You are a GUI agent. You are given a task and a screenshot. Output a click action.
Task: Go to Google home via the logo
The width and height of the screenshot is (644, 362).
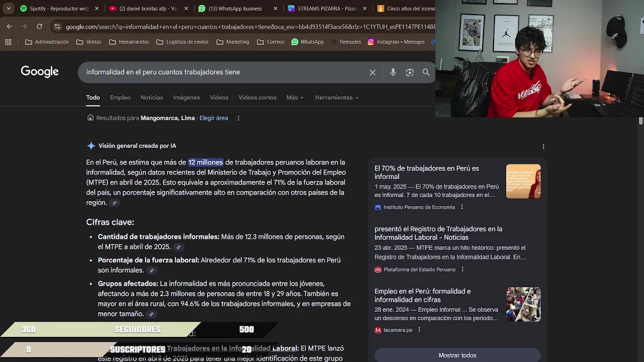click(40, 72)
